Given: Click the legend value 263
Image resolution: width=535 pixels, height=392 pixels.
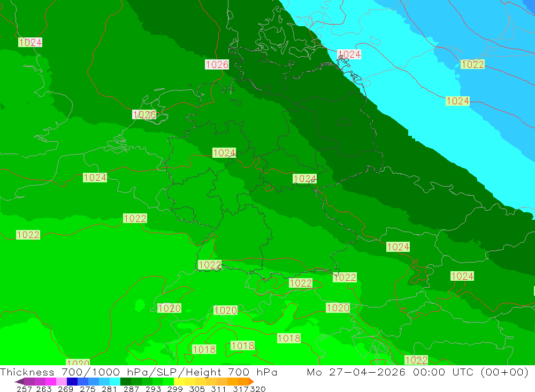Looking at the screenshot, I should tap(44, 389).
